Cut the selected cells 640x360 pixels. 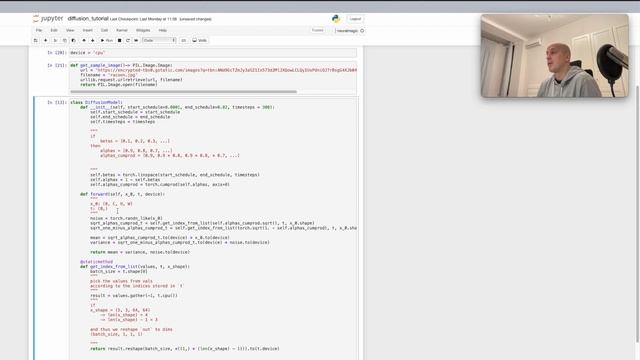tap(56, 40)
